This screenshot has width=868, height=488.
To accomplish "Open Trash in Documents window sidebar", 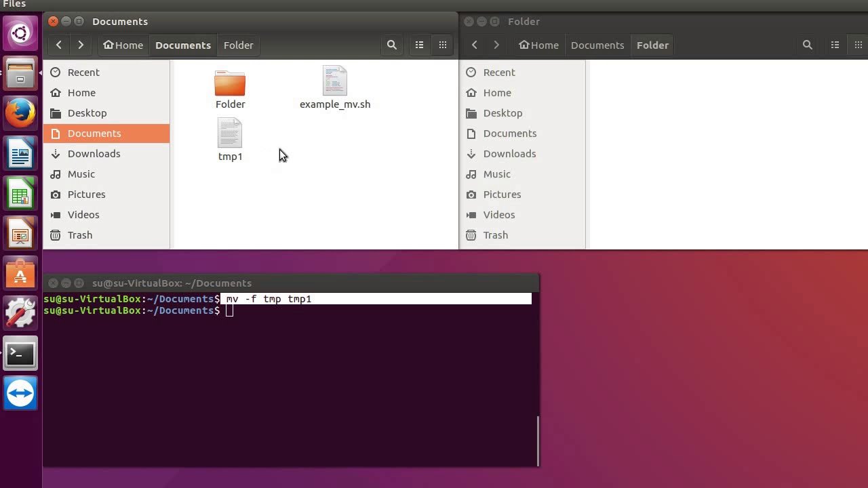I will point(106,235).
